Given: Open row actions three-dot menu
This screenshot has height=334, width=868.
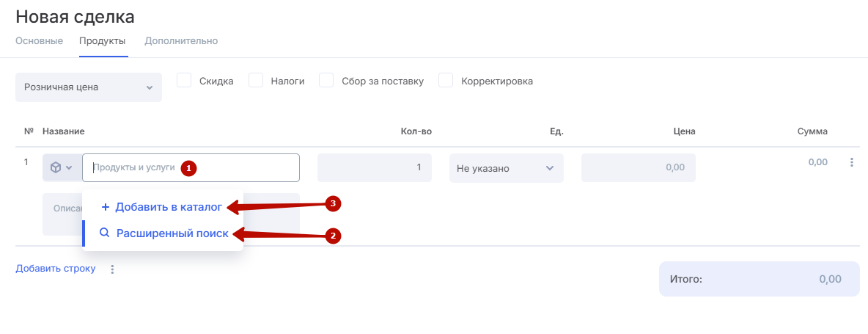Looking at the screenshot, I should click(851, 162).
